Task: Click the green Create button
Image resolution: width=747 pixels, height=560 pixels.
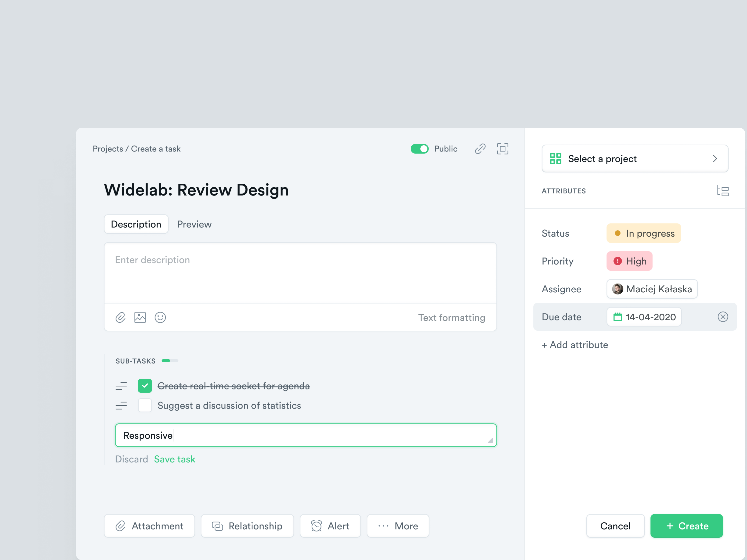Action: tap(686, 525)
